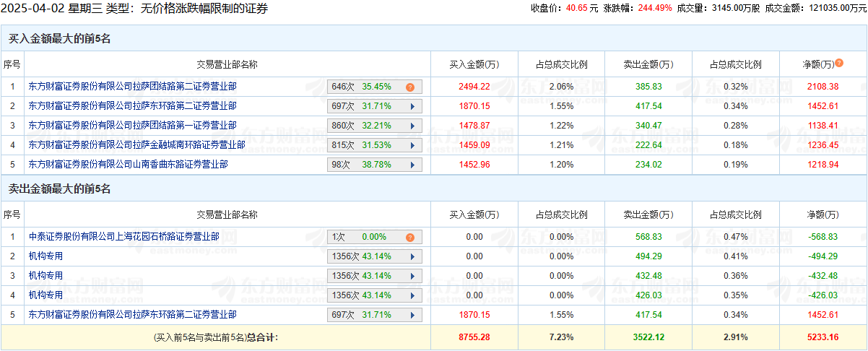The height and width of the screenshot is (351, 868).
Task: Click the arrow icon in the 860次 32.21% box
Action: click(412, 126)
